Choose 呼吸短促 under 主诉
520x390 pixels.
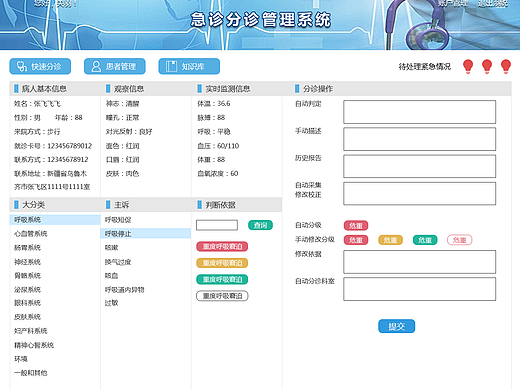coord(118,220)
